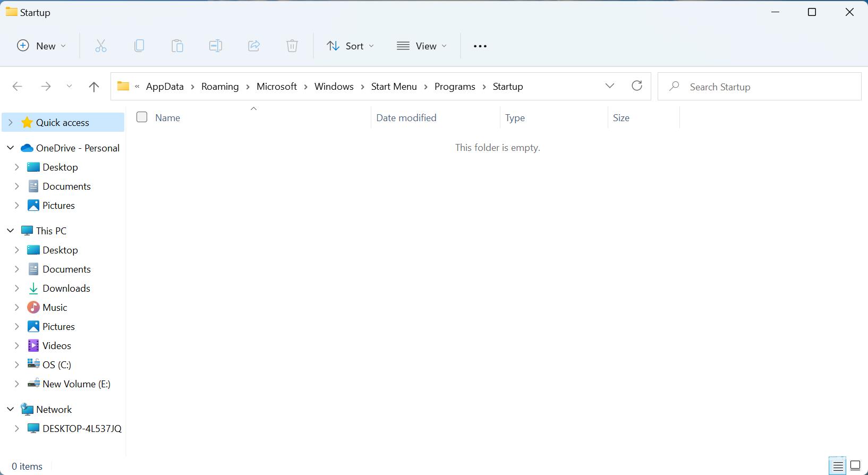
Task: Switch to large thumbnails view toggle
Action: point(855,466)
